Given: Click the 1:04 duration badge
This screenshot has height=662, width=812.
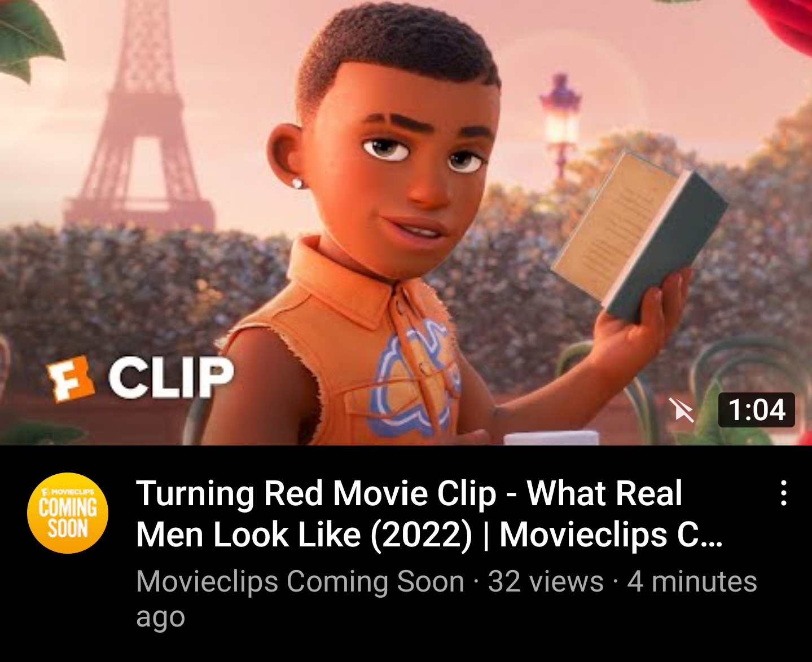Looking at the screenshot, I should pos(756,410).
